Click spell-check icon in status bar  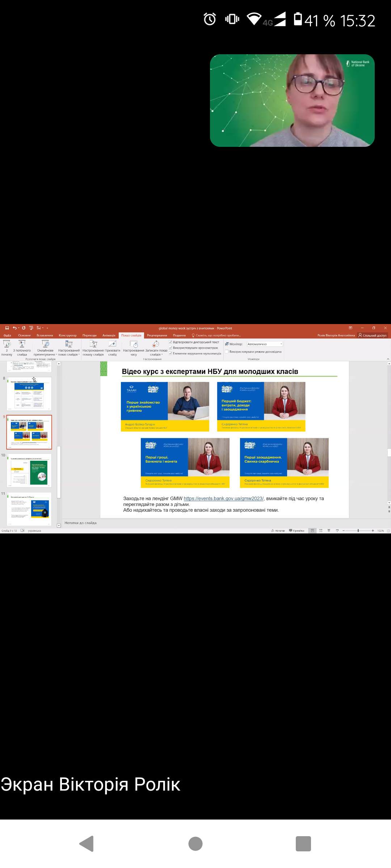click(x=22, y=531)
